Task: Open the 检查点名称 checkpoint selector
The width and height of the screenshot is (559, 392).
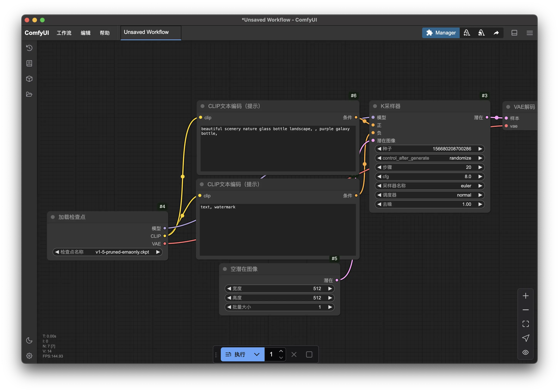Action: tap(107, 252)
